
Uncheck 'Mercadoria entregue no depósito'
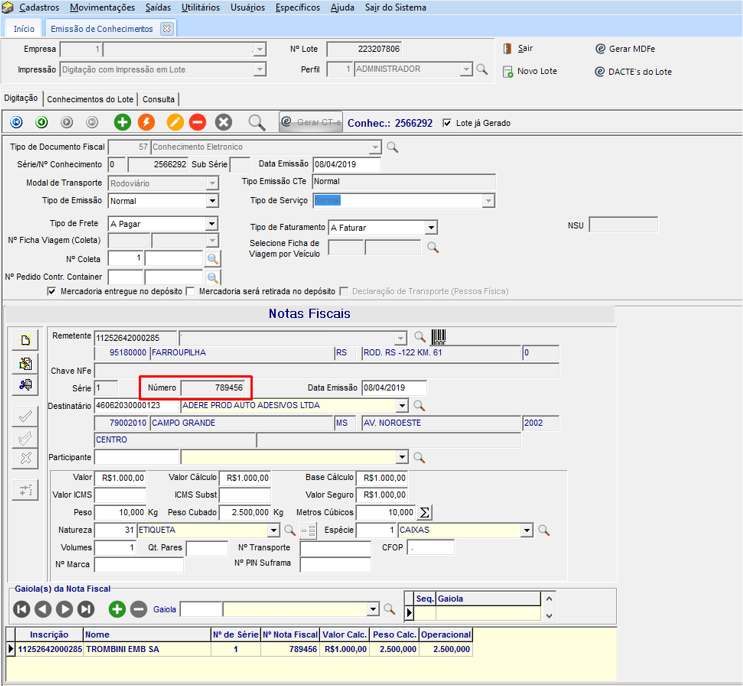(53, 291)
